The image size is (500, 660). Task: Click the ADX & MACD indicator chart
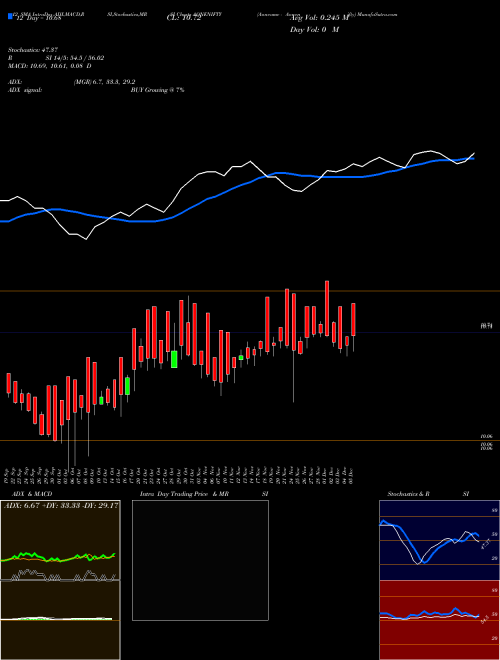coord(60,580)
